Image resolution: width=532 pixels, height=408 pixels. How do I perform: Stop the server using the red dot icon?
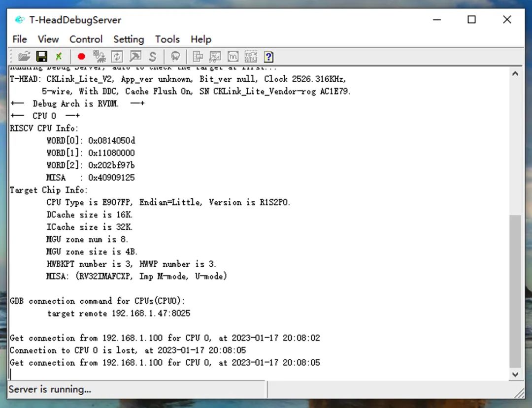tap(81, 56)
